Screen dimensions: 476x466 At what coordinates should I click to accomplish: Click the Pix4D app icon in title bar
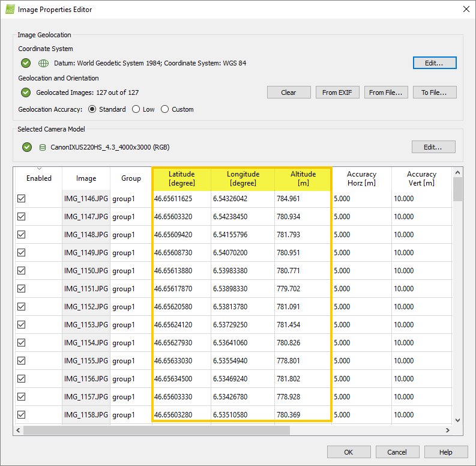(10, 10)
